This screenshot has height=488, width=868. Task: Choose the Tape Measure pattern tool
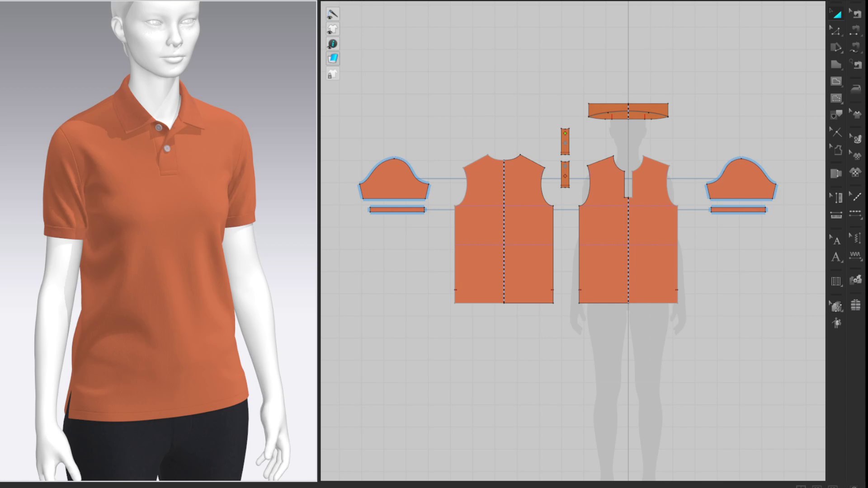pos(835,215)
